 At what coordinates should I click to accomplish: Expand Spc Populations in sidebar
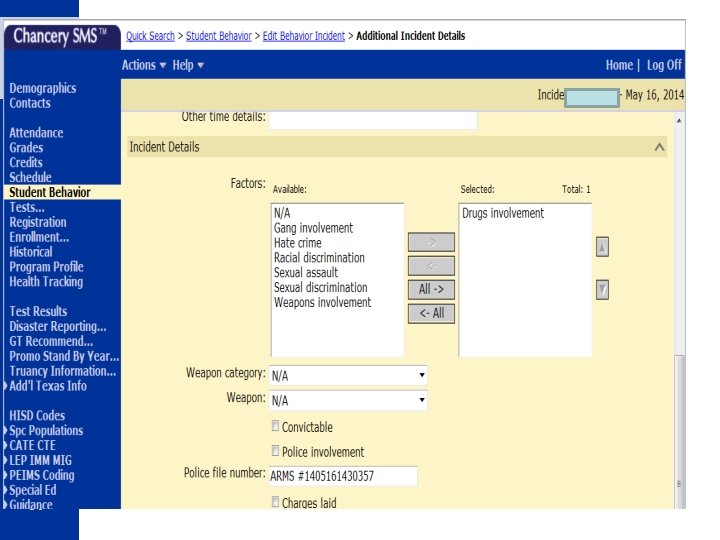pos(46,430)
